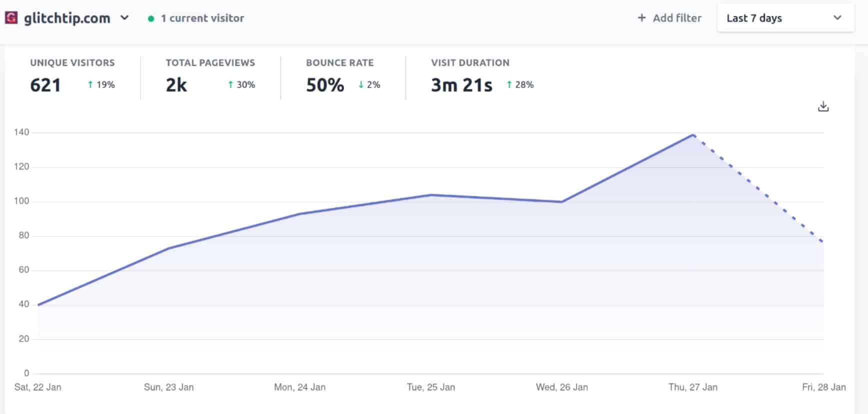
Task: Click the glitchtip site favicon logo
Action: point(11,18)
